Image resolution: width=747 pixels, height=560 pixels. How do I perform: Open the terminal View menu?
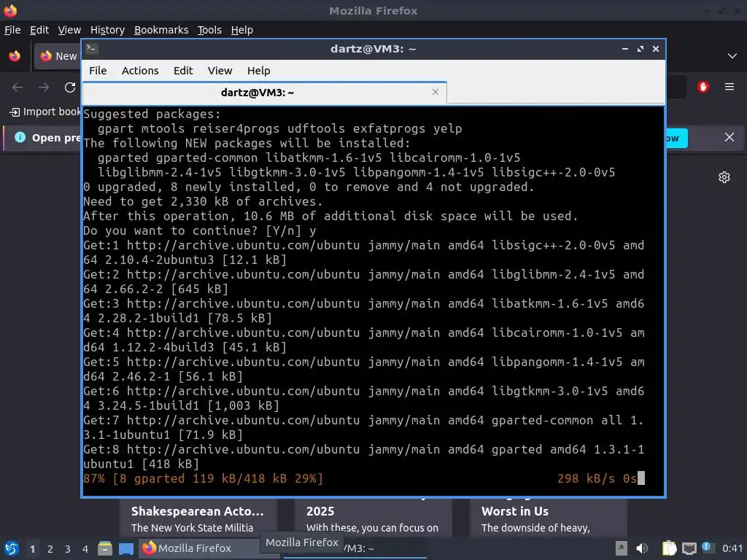[220, 71]
